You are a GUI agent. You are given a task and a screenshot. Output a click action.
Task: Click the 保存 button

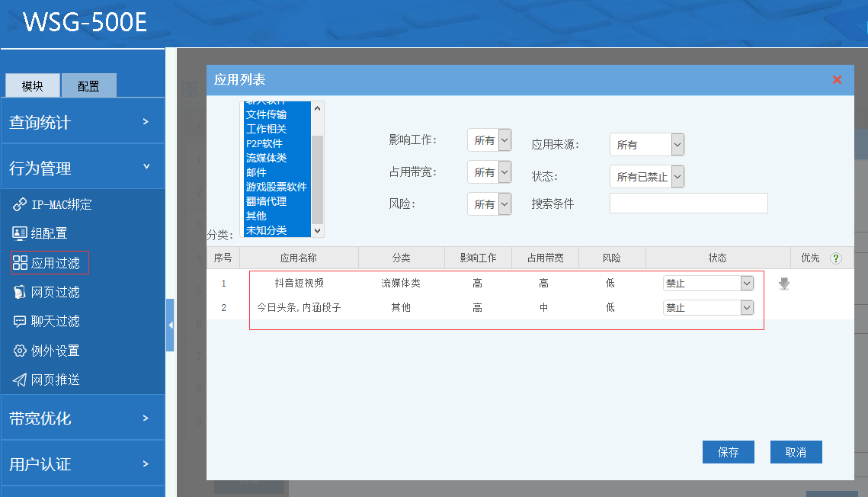click(x=728, y=452)
